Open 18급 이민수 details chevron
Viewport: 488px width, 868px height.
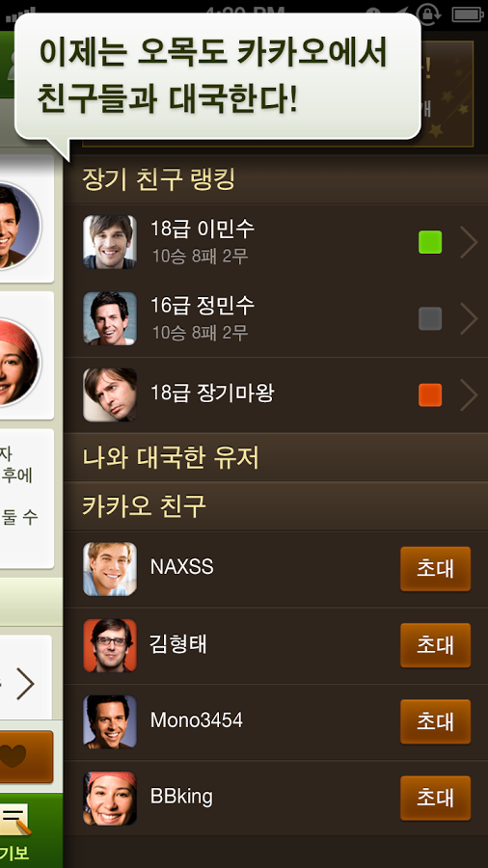(469, 242)
